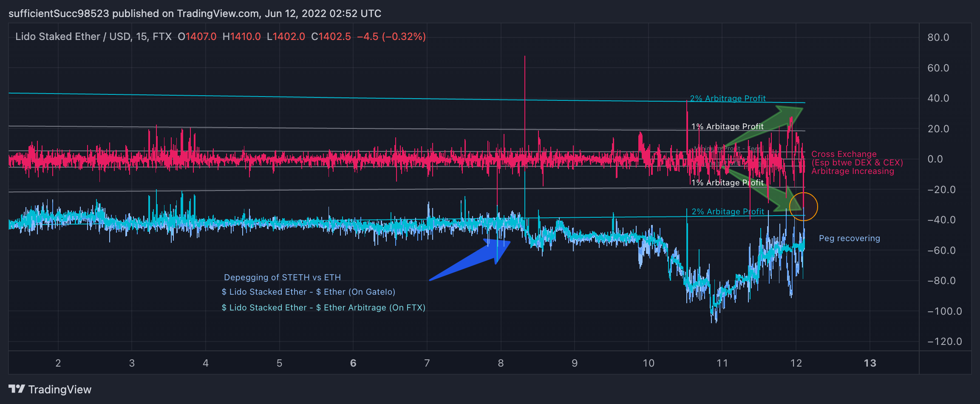Select the open value O1407.0
The image size is (980, 404).
197,37
